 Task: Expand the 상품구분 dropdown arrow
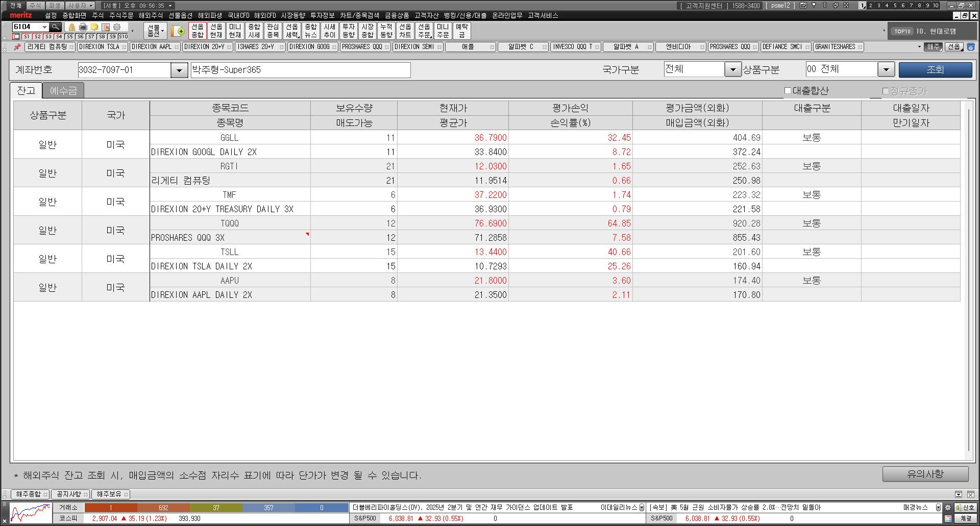(x=886, y=69)
